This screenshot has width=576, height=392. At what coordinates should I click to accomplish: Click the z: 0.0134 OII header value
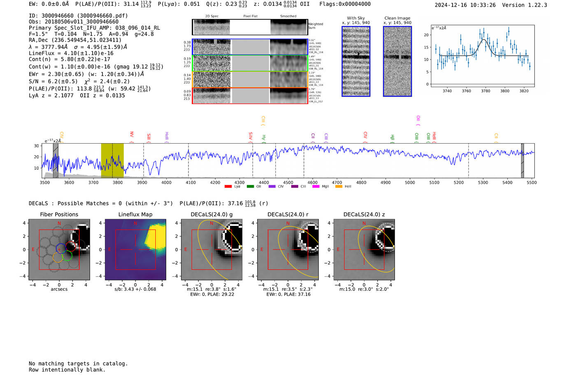tap(282, 4)
